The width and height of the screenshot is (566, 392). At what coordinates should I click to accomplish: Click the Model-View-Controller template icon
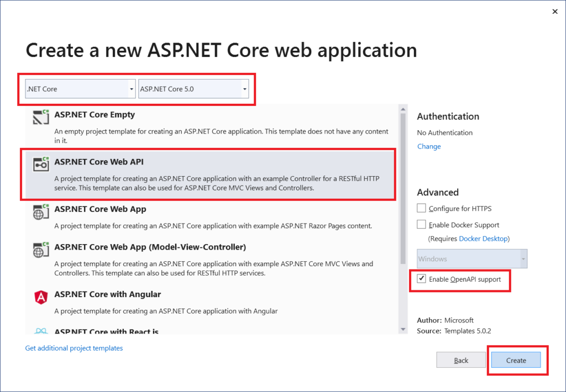coord(41,250)
